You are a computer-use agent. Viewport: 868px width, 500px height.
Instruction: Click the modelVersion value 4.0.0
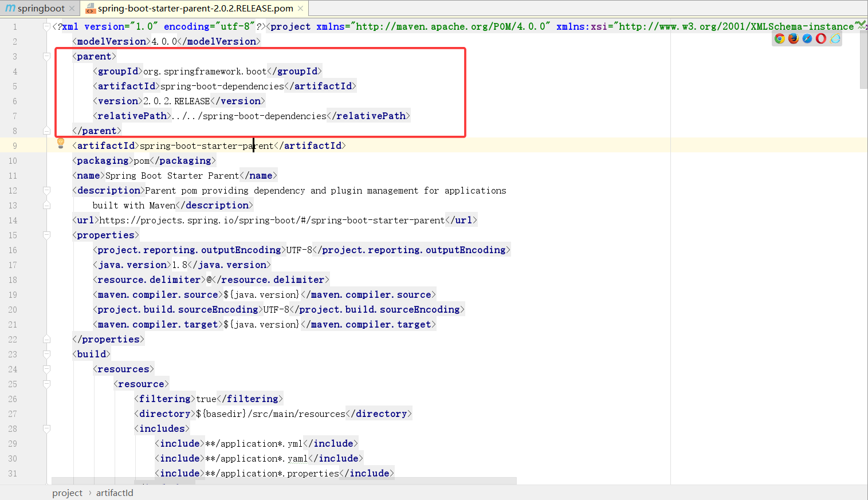click(x=164, y=41)
